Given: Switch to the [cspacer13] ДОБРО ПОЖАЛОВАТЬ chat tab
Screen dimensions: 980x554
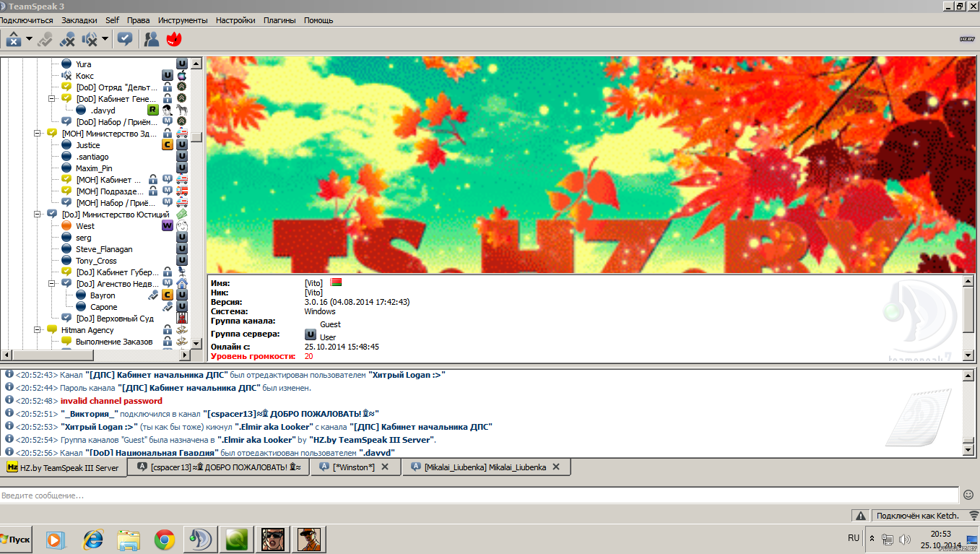Looking at the screenshot, I should pos(219,467).
